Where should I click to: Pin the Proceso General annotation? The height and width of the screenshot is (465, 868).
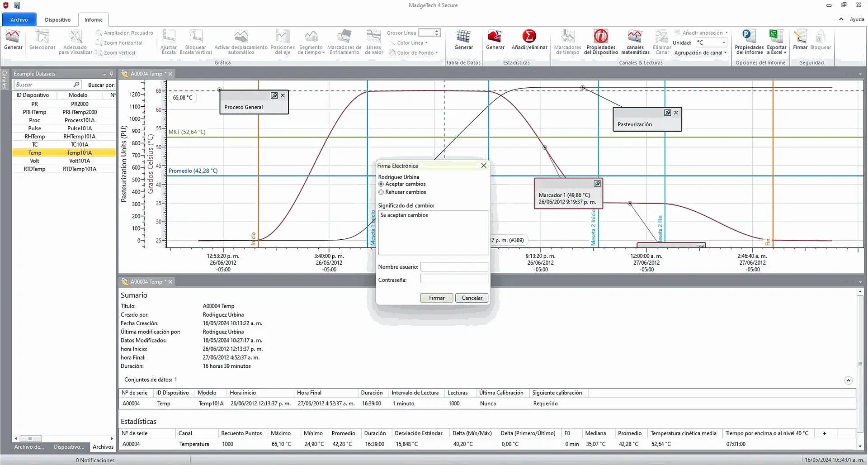click(x=274, y=95)
